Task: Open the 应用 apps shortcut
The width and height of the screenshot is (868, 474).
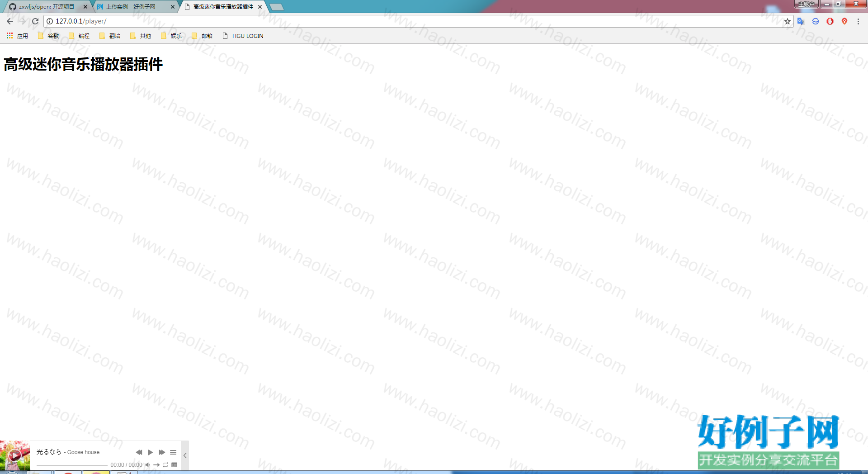Action: point(17,36)
